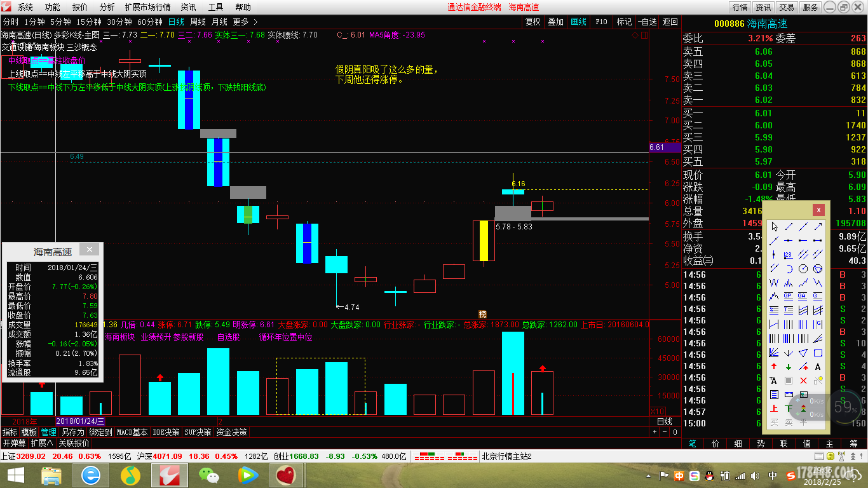Open the 扩展市场行情 menu

pos(147,7)
